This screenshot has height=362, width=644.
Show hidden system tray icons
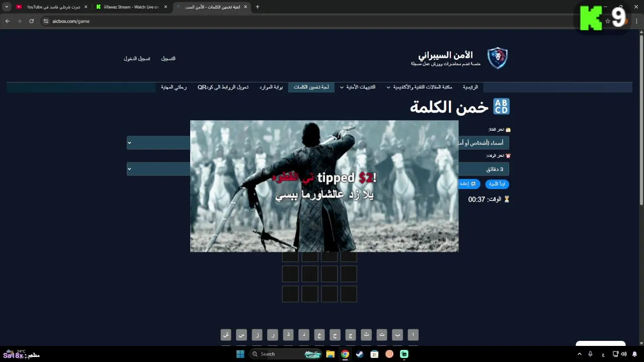pos(579,354)
